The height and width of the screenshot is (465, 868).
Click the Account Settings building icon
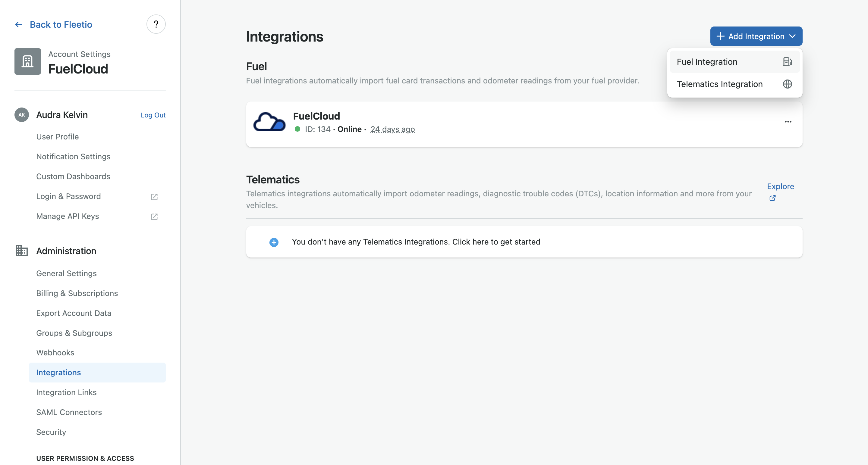pyautogui.click(x=28, y=61)
